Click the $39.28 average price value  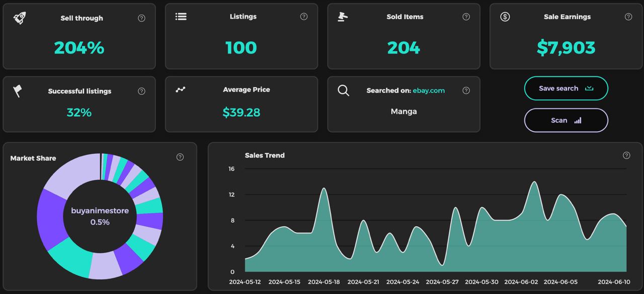pos(242,112)
